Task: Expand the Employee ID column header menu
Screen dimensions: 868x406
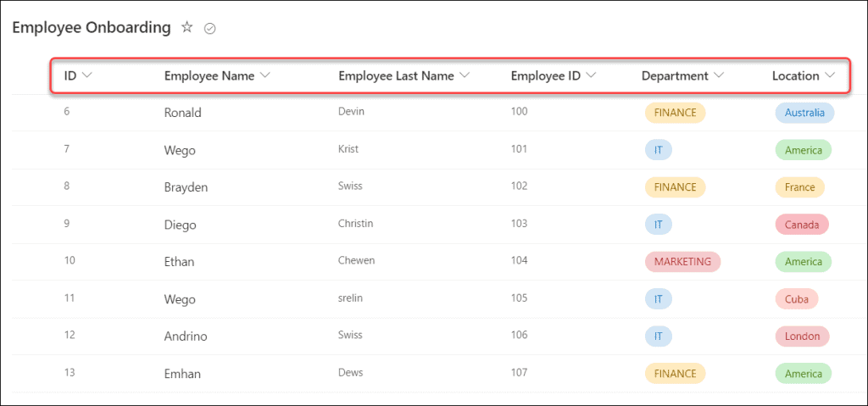Action: (x=591, y=76)
